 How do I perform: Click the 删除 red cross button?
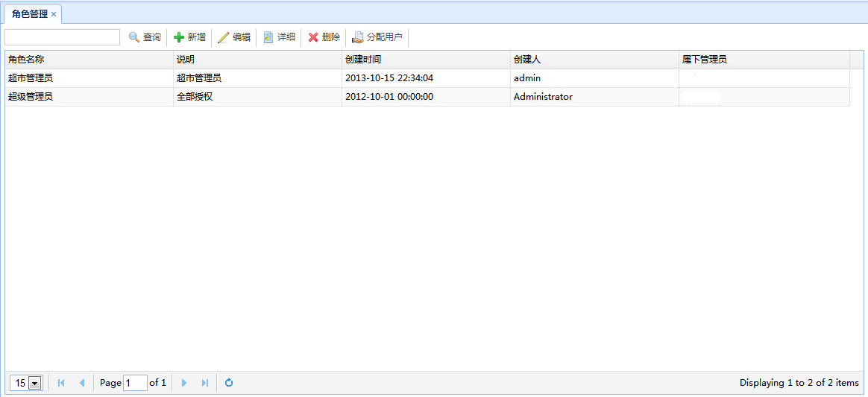click(x=324, y=37)
